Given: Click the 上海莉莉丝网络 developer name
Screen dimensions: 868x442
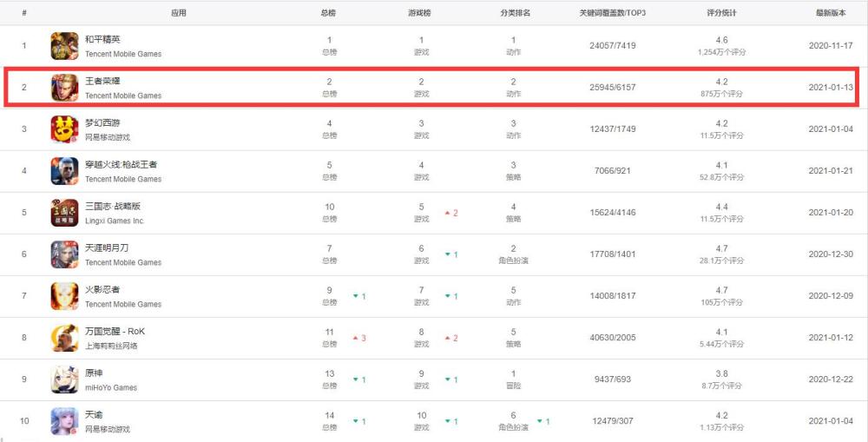Looking at the screenshot, I should tap(111, 346).
